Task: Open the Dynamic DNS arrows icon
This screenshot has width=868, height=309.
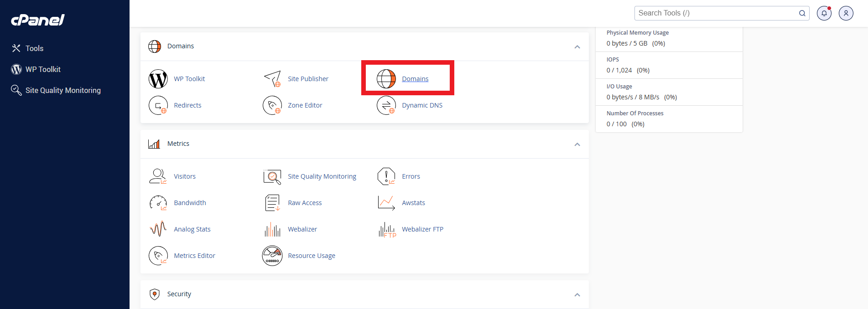Action: point(386,105)
